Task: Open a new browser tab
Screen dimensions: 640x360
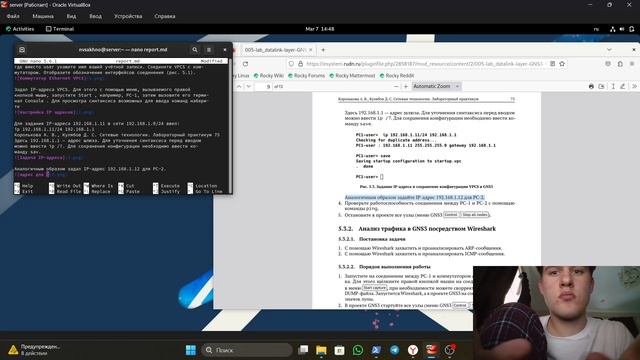Action: pyautogui.click(x=323, y=50)
